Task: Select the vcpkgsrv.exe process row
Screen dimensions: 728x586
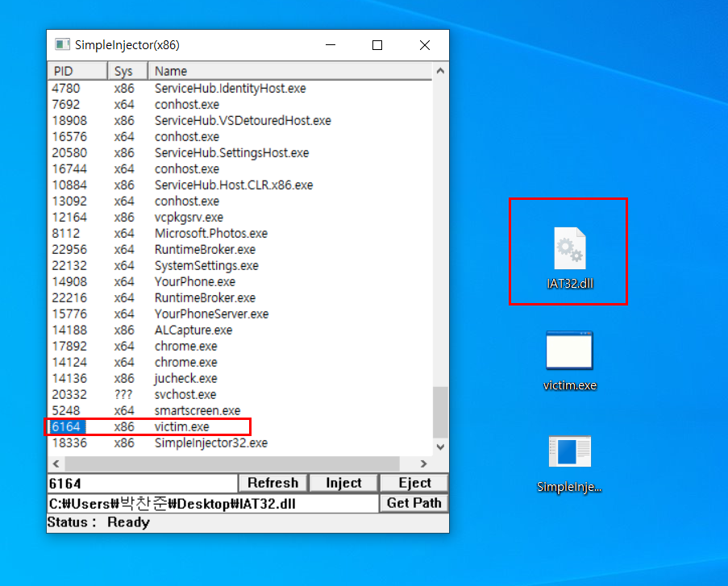Action: (x=239, y=218)
